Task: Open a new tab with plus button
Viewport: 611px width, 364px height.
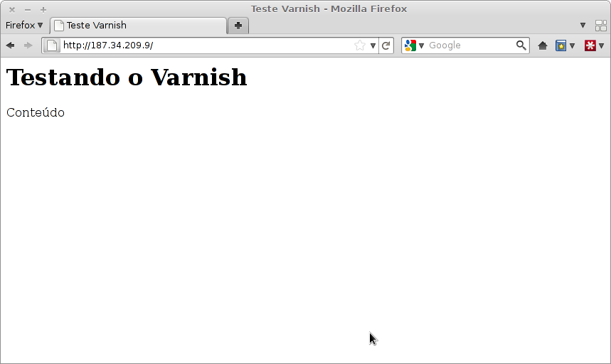Action: tap(238, 26)
